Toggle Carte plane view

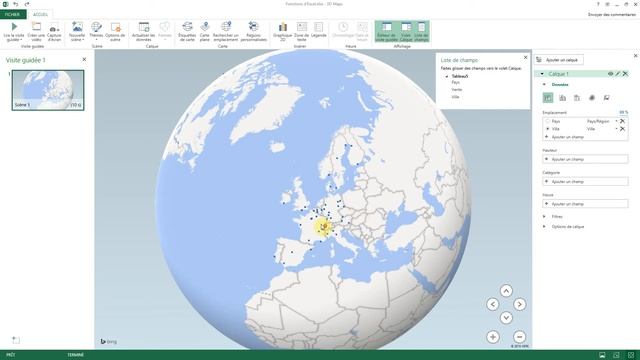(x=205, y=32)
